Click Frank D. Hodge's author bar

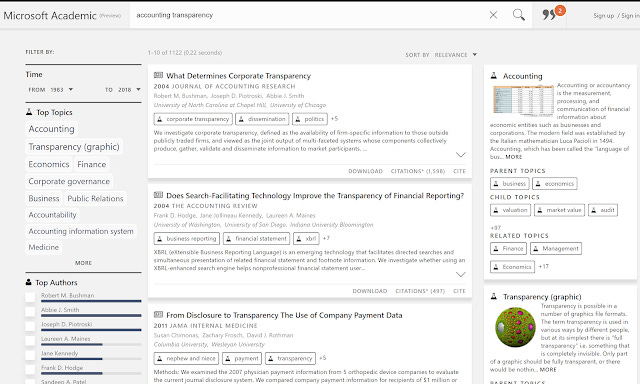[x=91, y=373]
